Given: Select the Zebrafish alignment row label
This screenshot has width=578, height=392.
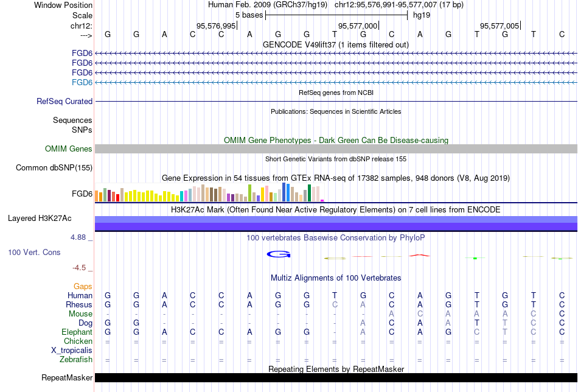Looking at the screenshot, I should (76, 359).
